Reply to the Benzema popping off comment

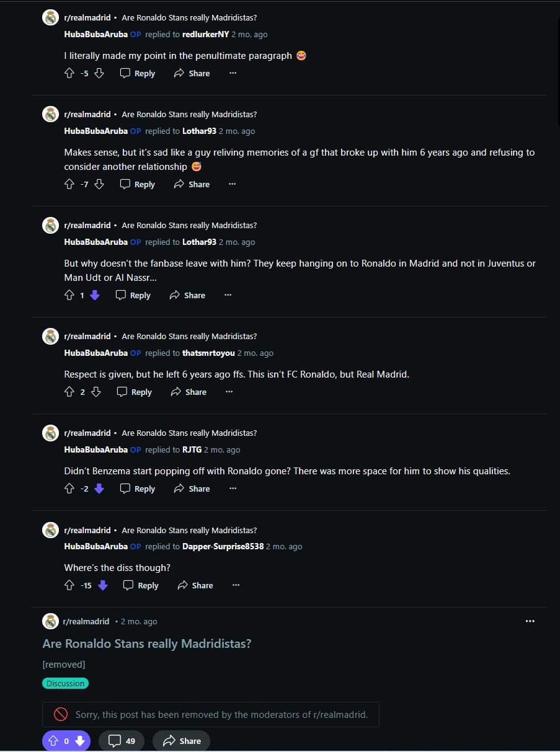[x=138, y=489]
